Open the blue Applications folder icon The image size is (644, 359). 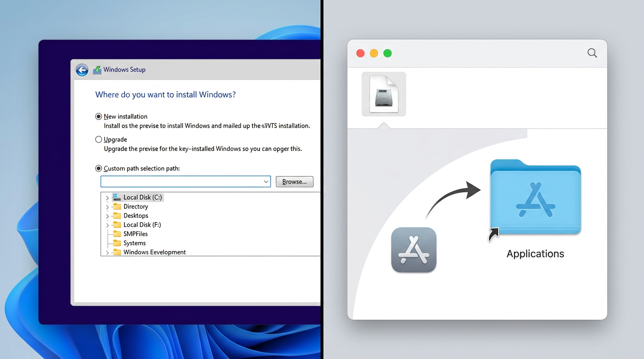pyautogui.click(x=535, y=197)
